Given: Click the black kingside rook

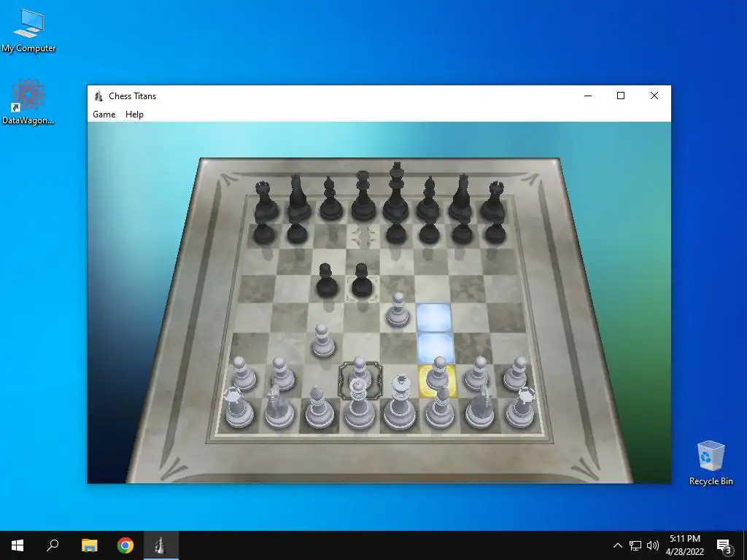Looking at the screenshot, I should 493,201.
